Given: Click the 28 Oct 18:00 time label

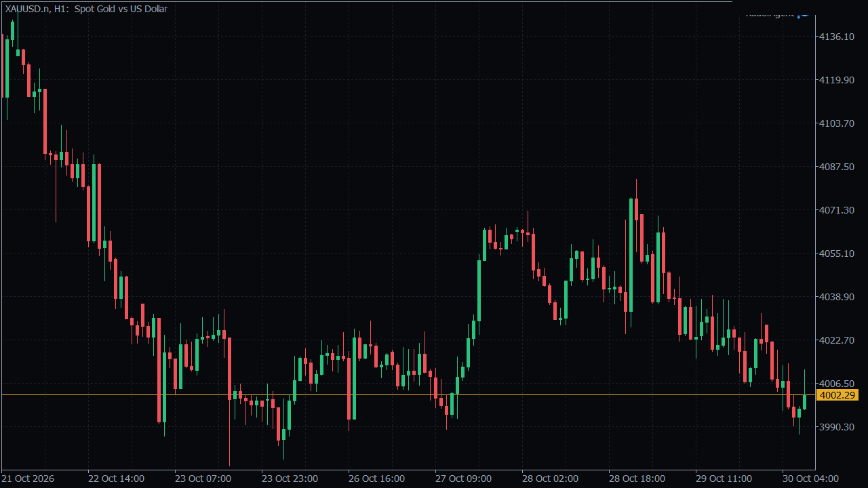Looking at the screenshot, I should (x=637, y=479).
